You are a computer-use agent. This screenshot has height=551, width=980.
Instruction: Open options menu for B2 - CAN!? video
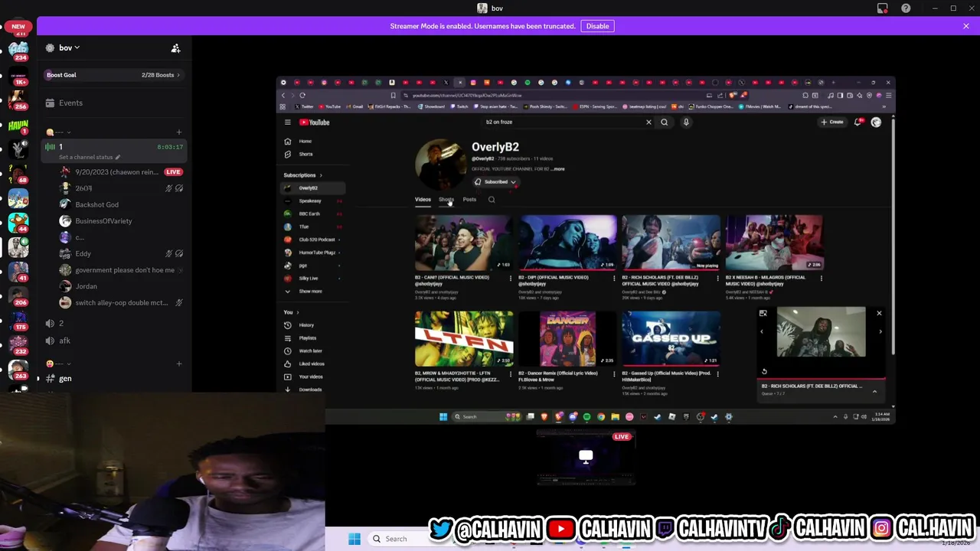511,279
